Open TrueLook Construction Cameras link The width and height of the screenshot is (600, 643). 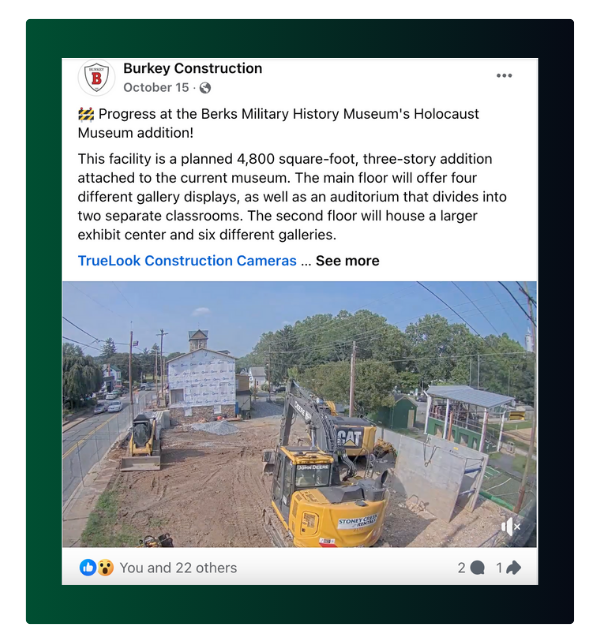187,261
